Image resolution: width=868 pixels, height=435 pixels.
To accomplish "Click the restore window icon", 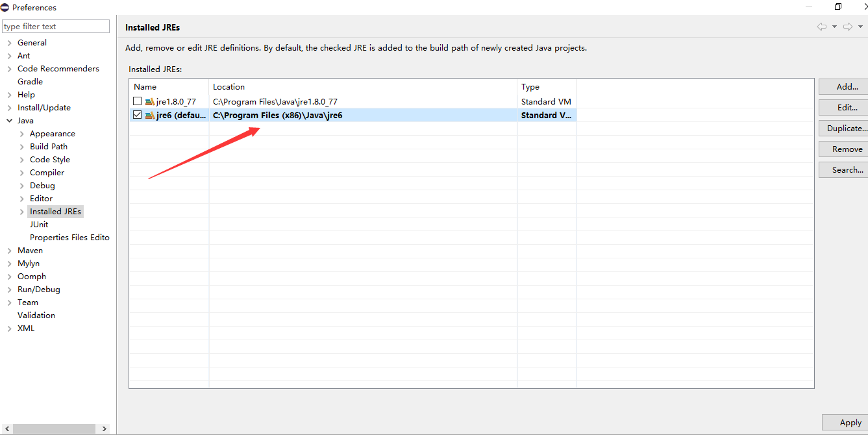I will [838, 7].
